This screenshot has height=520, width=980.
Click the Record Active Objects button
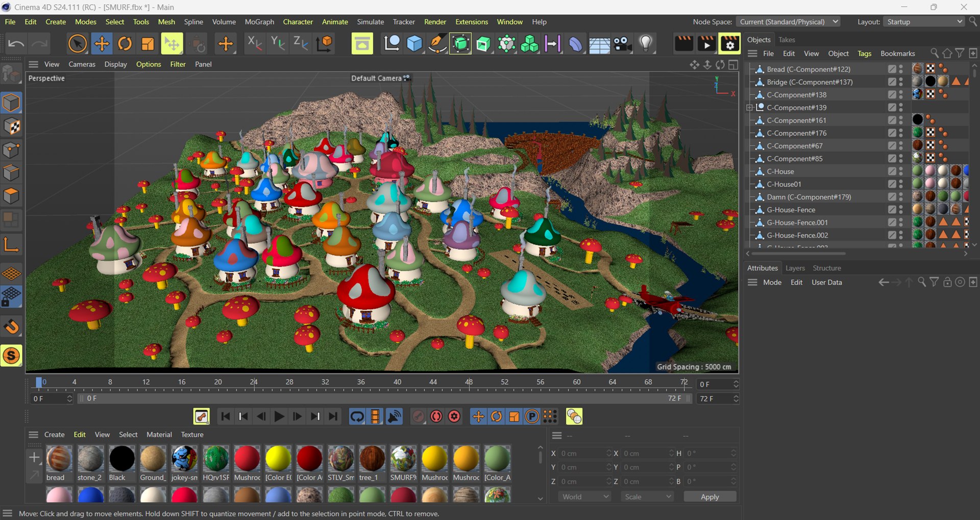418,416
